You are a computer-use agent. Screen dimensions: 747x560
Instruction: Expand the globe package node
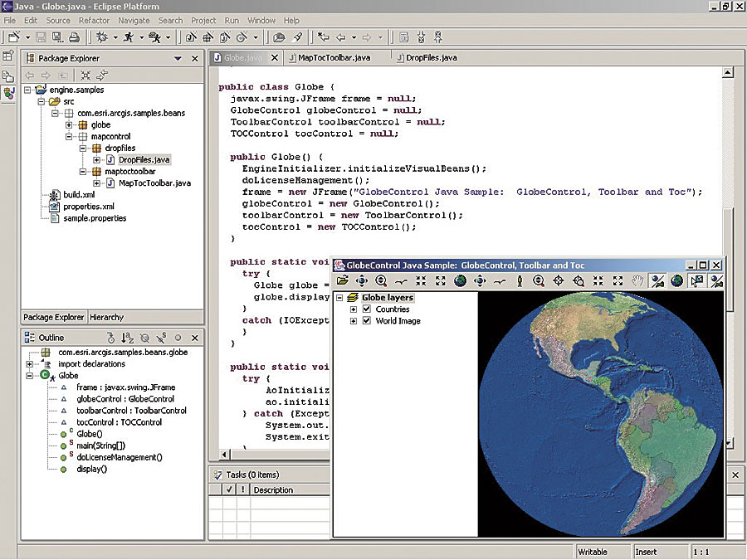(70, 124)
